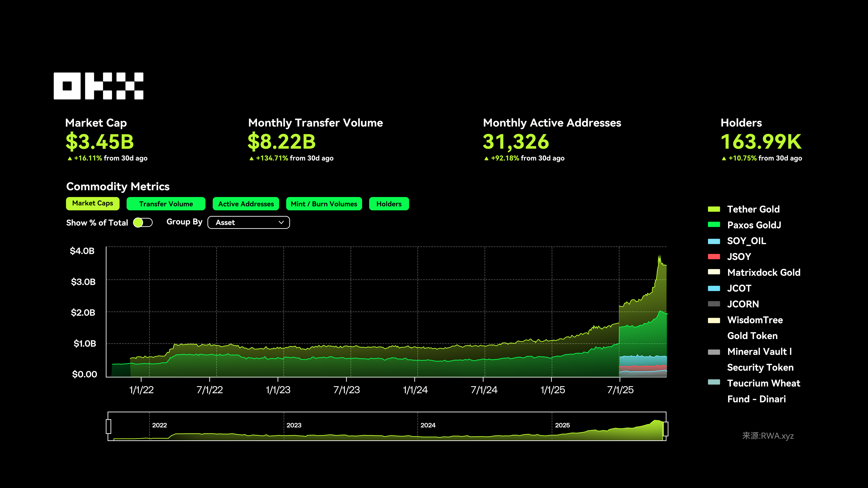Toggle the Show % of Total switch
This screenshot has height=488, width=868.
click(x=143, y=223)
